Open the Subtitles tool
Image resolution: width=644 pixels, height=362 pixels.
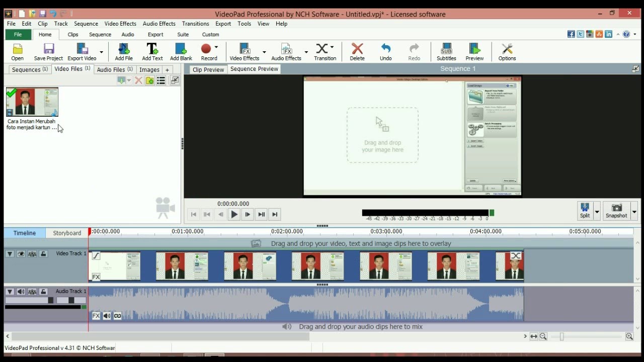point(446,52)
